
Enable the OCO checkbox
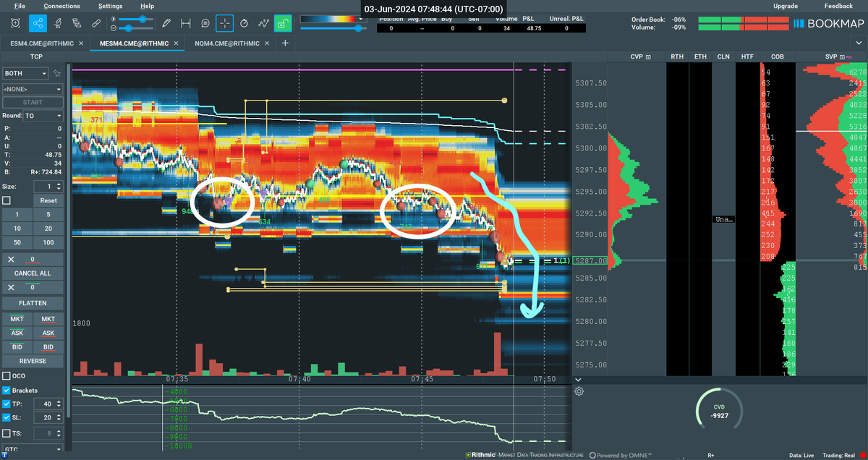[x=7, y=375]
